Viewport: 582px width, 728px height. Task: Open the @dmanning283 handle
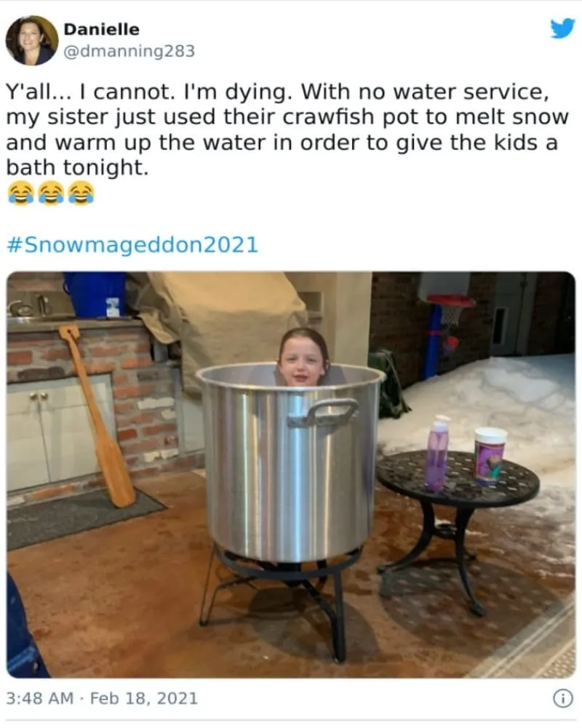click(x=129, y=51)
